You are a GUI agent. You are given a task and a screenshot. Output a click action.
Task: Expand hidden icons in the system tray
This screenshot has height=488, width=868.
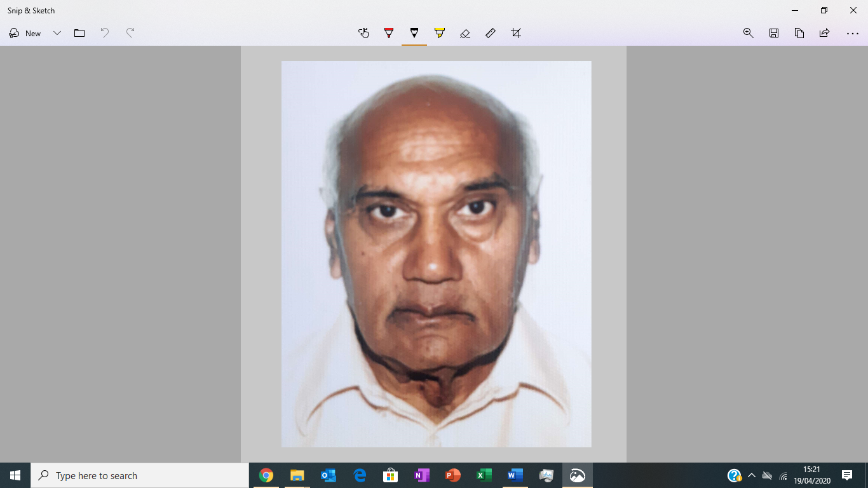point(750,475)
